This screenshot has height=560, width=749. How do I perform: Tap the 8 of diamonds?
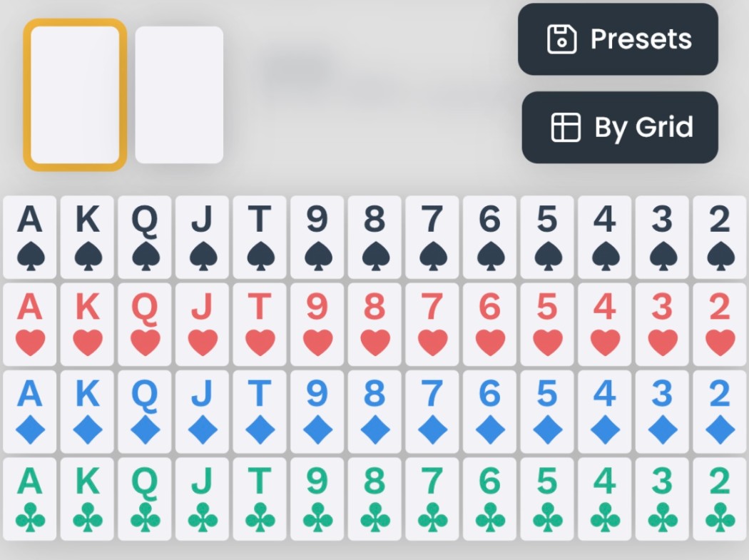pos(374,412)
